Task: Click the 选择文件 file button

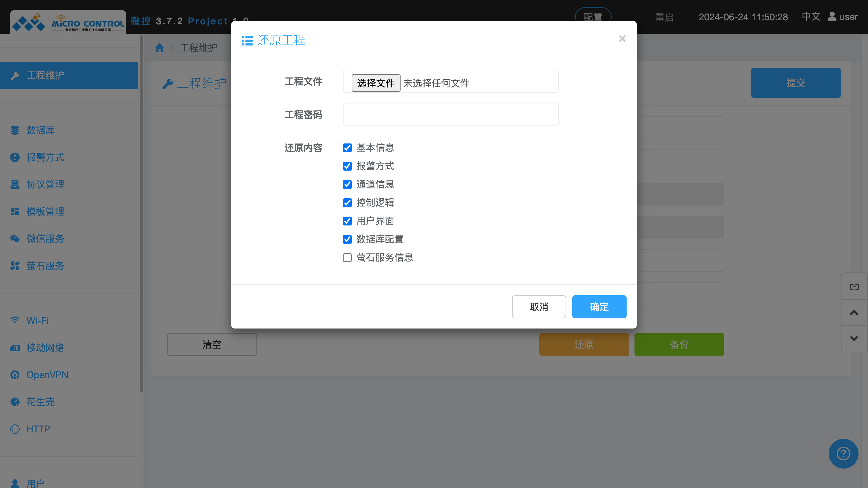Action: click(376, 83)
